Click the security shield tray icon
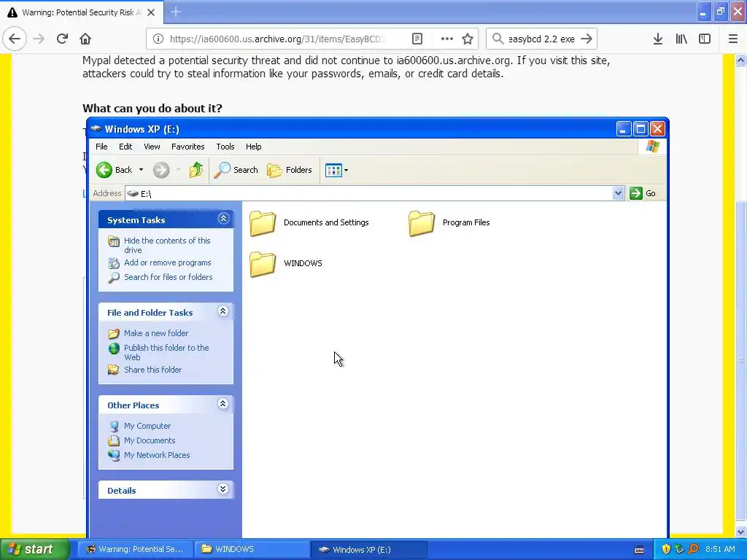Image resolution: width=747 pixels, height=560 pixels. coord(666,550)
